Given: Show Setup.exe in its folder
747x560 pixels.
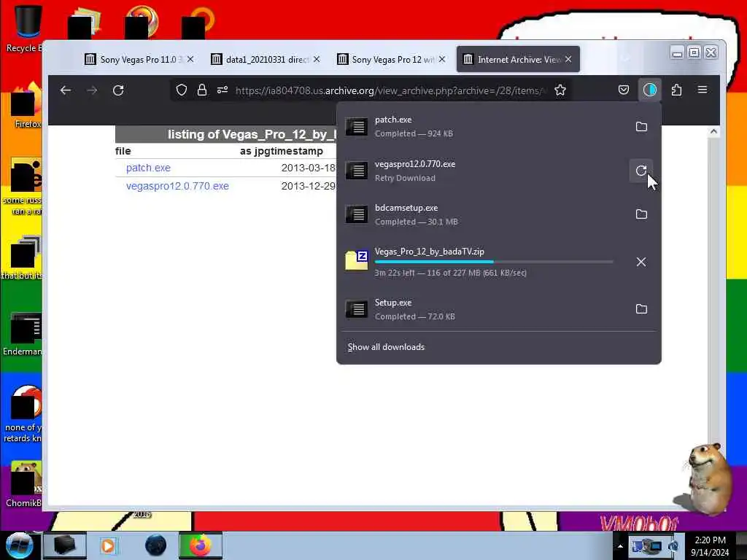Looking at the screenshot, I should click(x=641, y=309).
